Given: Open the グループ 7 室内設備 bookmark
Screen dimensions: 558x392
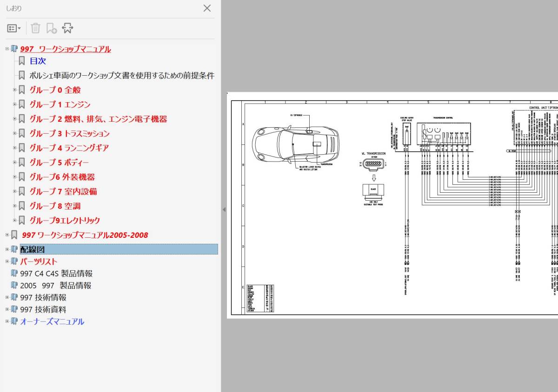Looking at the screenshot, I should 63,191.
